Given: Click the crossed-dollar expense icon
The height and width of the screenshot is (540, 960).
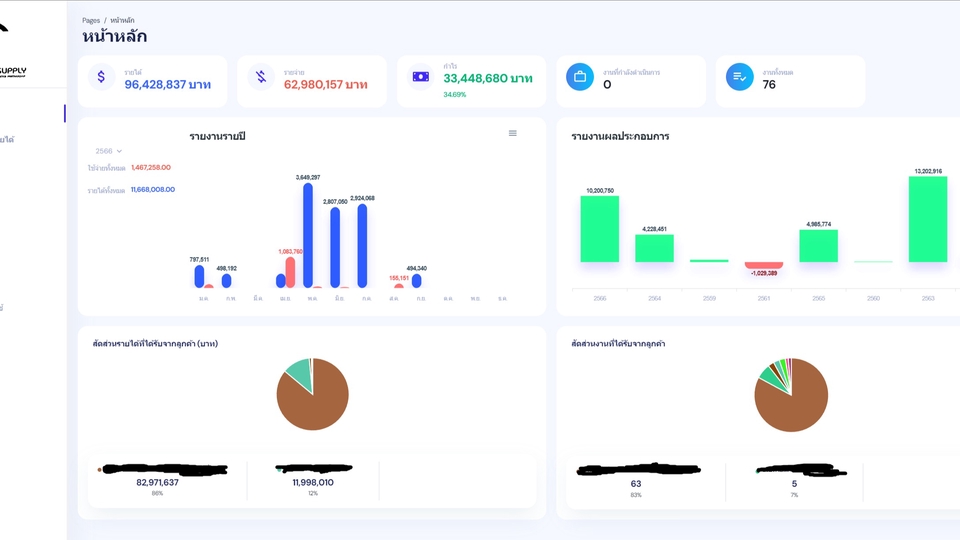Looking at the screenshot, I should 261,77.
